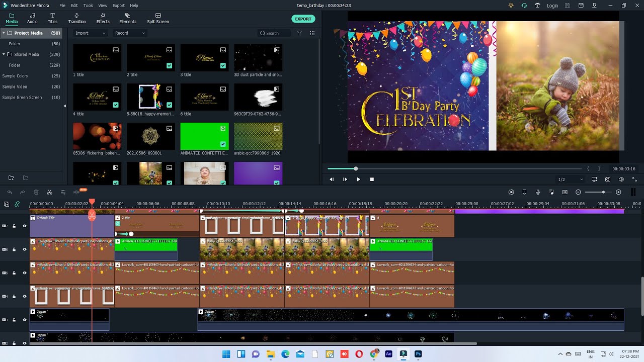Open the Tools menu
This screenshot has height=362, width=644.
pos(88,6)
